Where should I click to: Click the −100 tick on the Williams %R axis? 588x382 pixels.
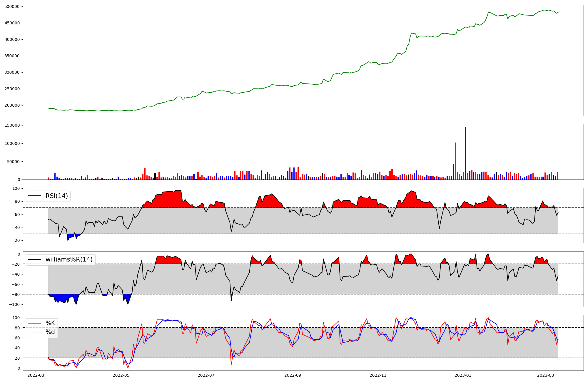[x=14, y=304]
